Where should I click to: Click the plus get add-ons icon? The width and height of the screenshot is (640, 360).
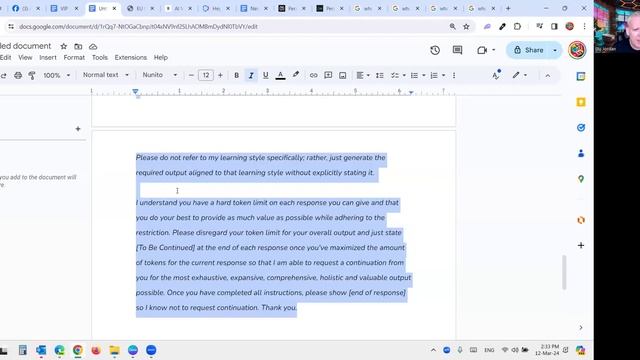581,245
